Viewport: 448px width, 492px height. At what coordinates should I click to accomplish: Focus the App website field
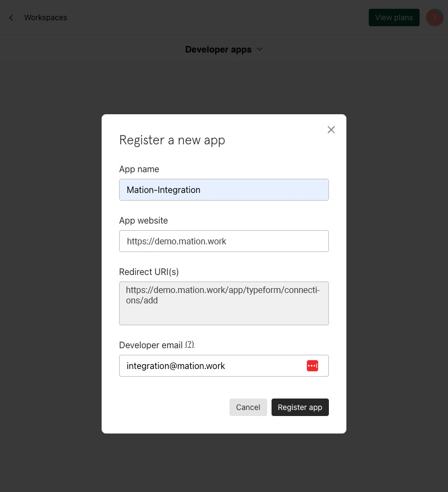[224, 241]
